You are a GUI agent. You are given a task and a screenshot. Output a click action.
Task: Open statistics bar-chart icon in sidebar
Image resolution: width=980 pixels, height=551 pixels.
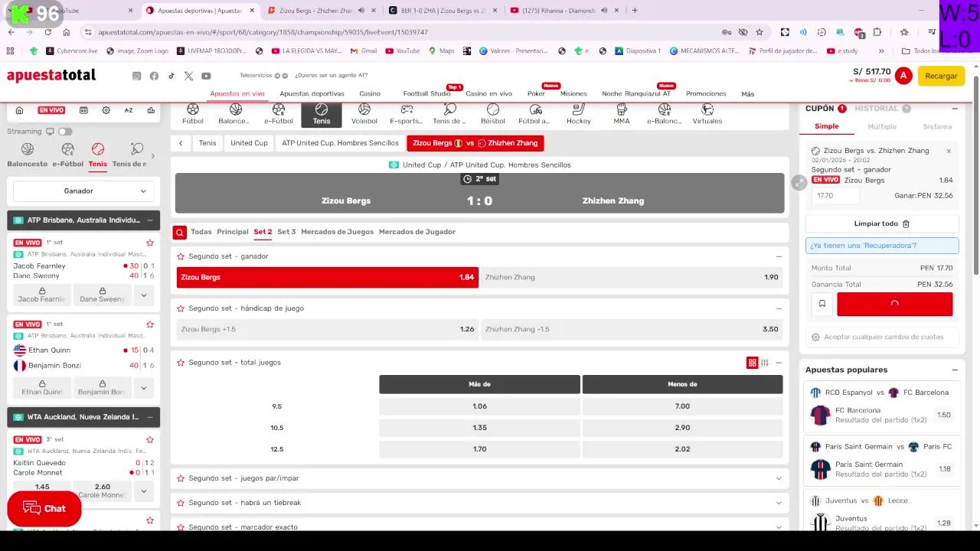coord(151,110)
